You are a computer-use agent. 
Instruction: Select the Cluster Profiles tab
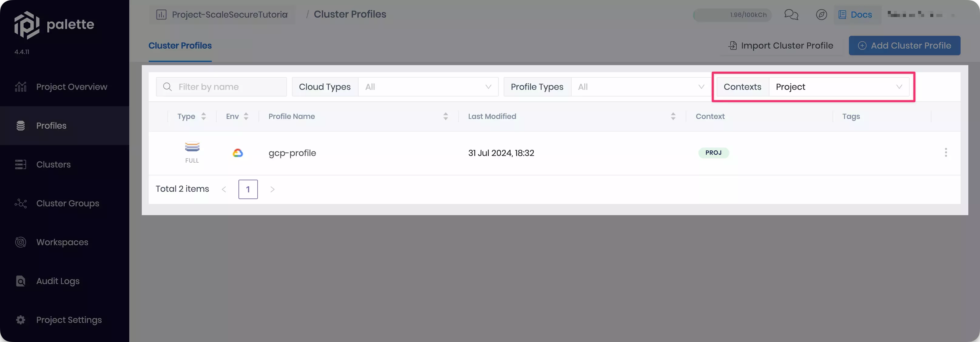[179, 45]
